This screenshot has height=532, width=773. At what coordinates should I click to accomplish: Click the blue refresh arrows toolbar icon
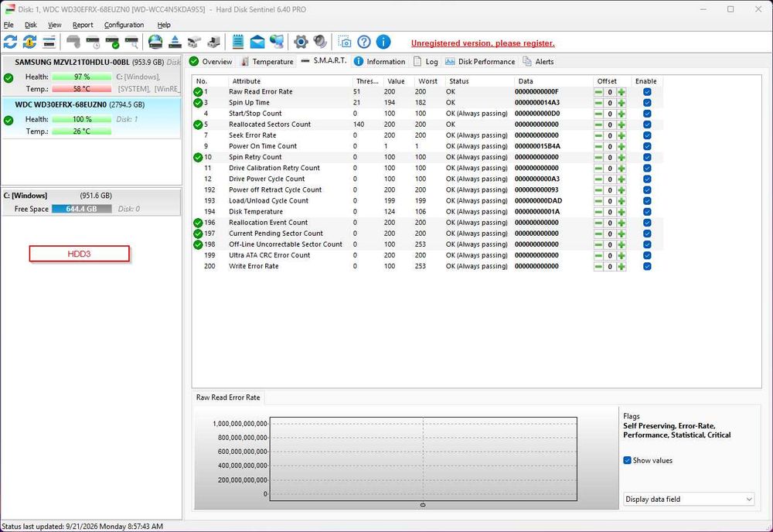click(x=10, y=42)
